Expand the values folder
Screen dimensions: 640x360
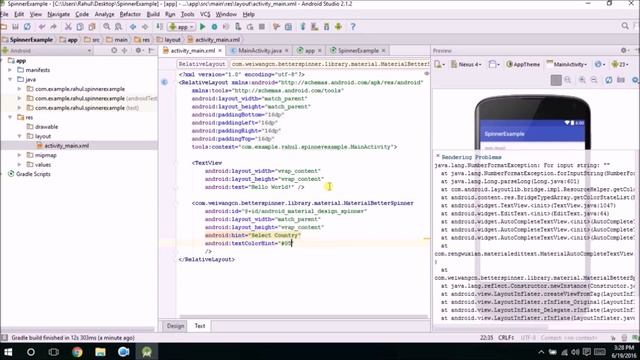coord(19,164)
